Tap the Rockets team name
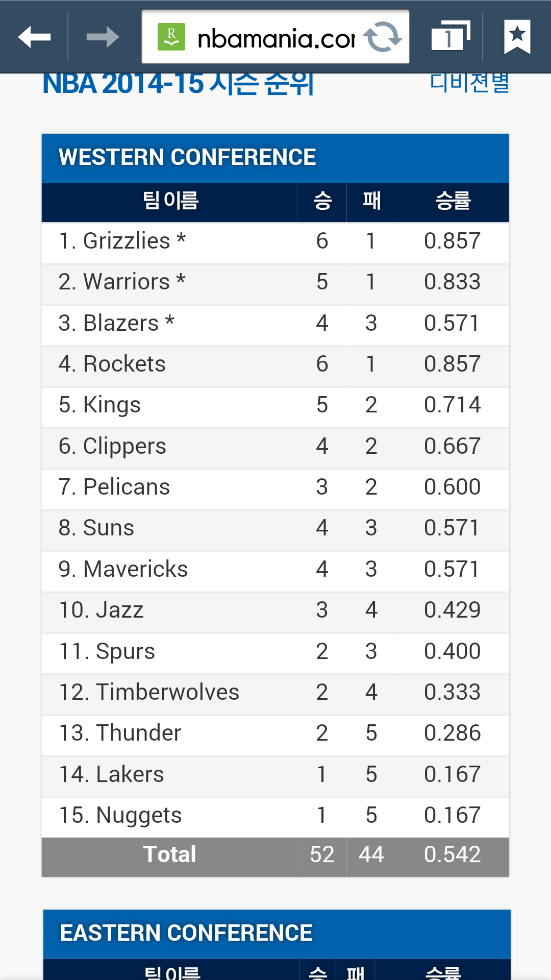 pyautogui.click(x=124, y=364)
